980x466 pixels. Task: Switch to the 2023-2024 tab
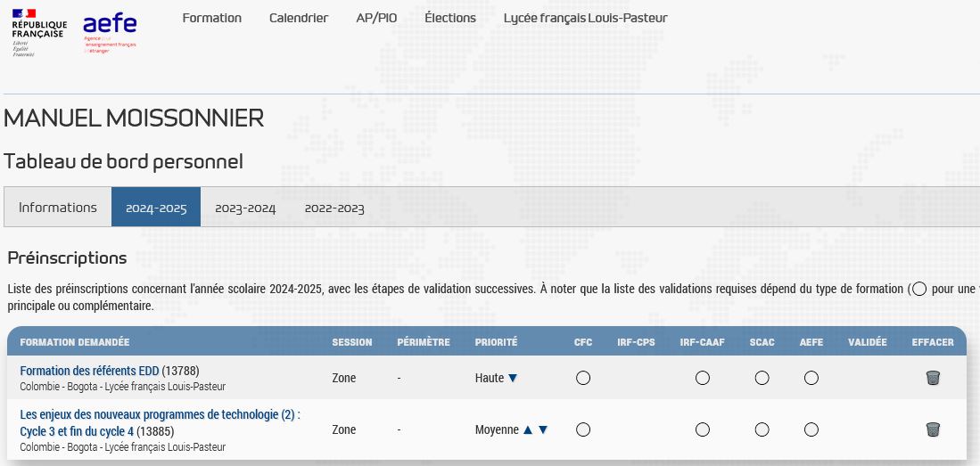click(245, 208)
